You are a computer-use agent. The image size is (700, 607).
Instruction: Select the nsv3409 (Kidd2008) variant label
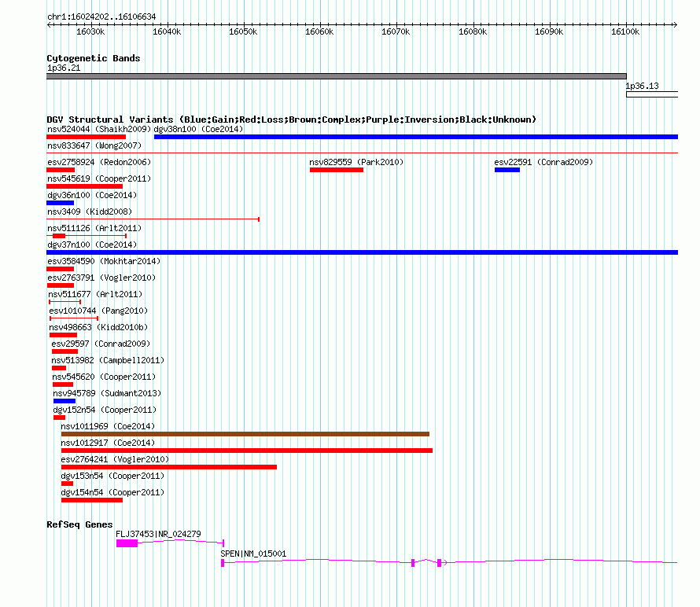[x=90, y=212]
